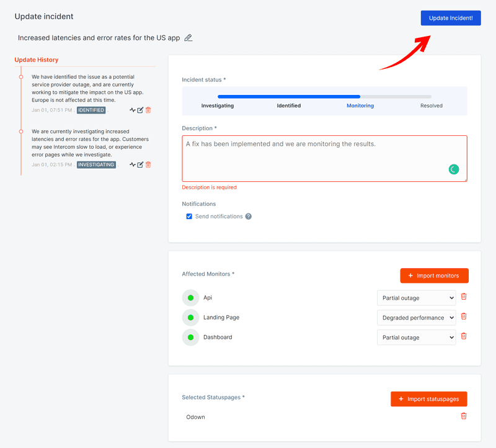Disable the Send notifications checkbox
The width and height of the screenshot is (496, 448).
click(x=189, y=216)
